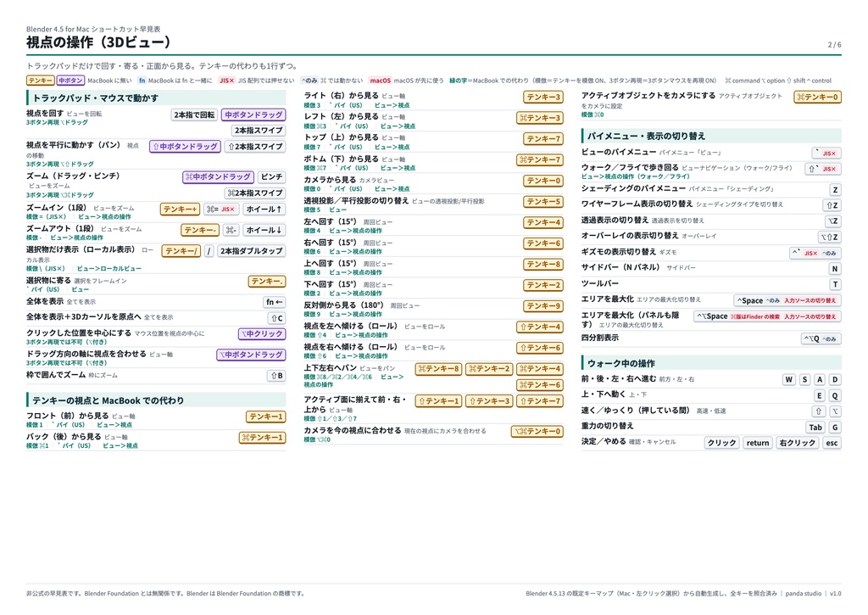Select the テンキー- keycap in ズームアウト row
The image size is (868, 615).
[200, 230]
